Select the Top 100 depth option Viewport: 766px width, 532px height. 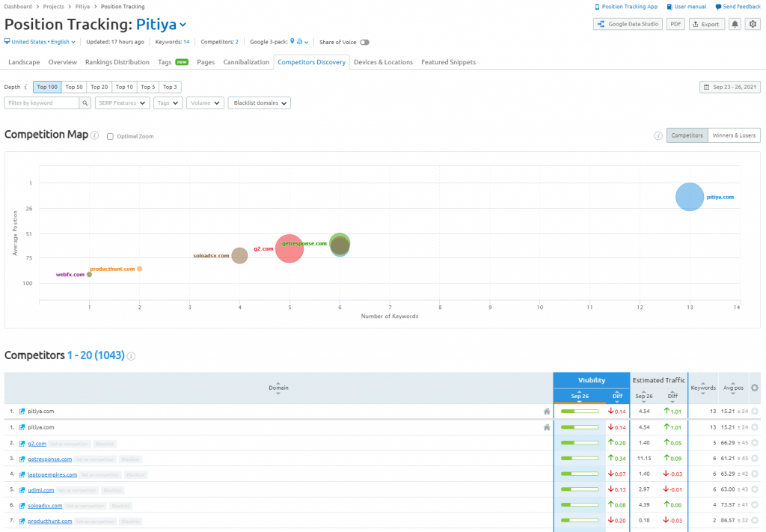47,87
